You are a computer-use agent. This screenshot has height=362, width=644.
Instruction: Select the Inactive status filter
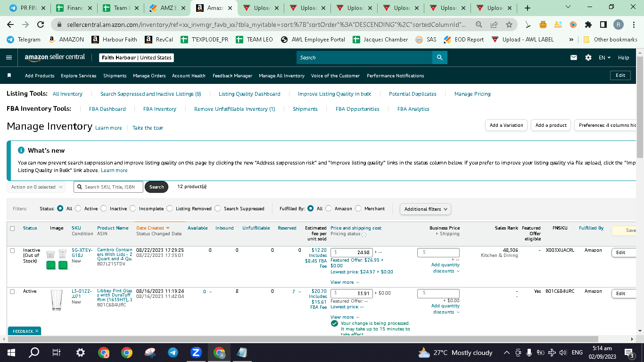[x=104, y=208]
